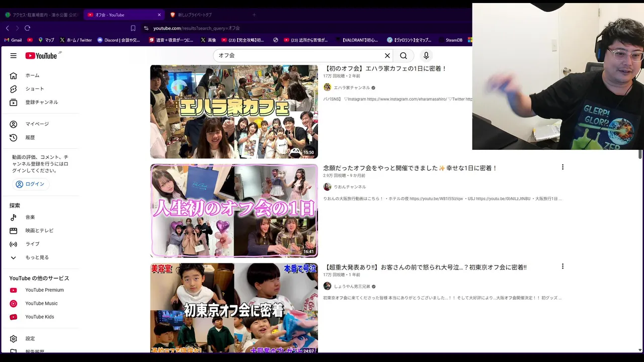Open three-dot menu for しょうやん男三兄弟 video
Viewport: 644px width, 362px height.
coord(562,266)
